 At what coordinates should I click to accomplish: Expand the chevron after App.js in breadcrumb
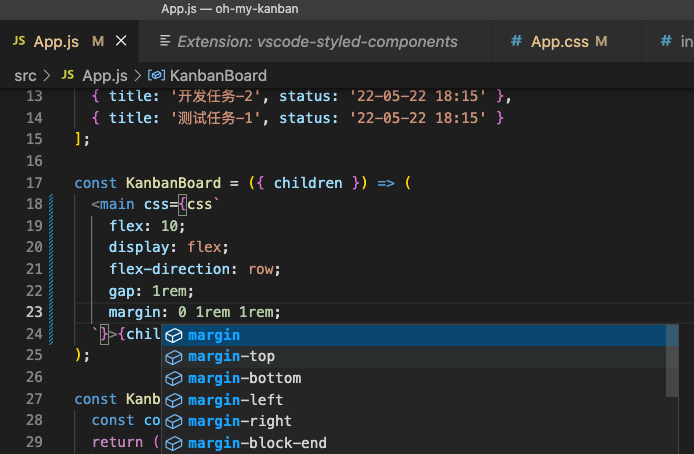coord(138,76)
